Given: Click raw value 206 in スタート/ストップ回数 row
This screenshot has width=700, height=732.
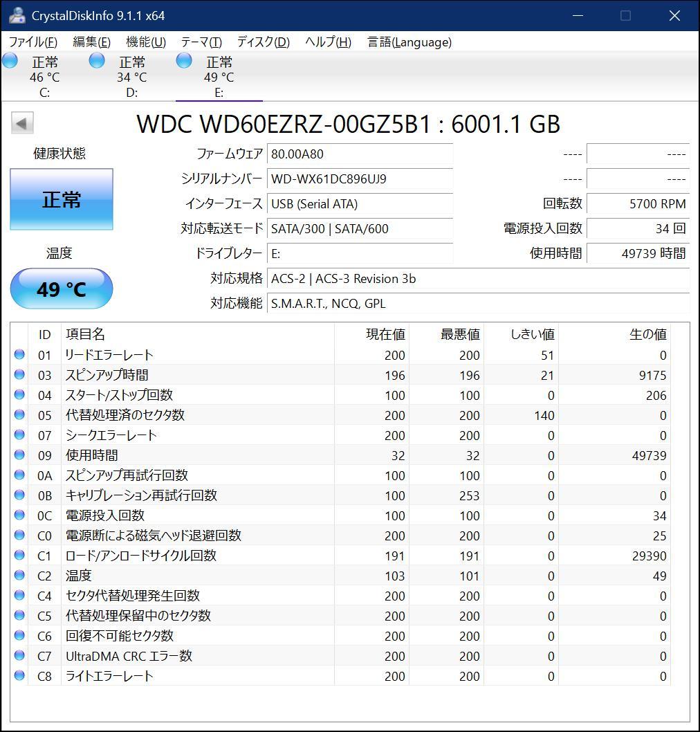Looking at the screenshot, I should (x=656, y=396).
